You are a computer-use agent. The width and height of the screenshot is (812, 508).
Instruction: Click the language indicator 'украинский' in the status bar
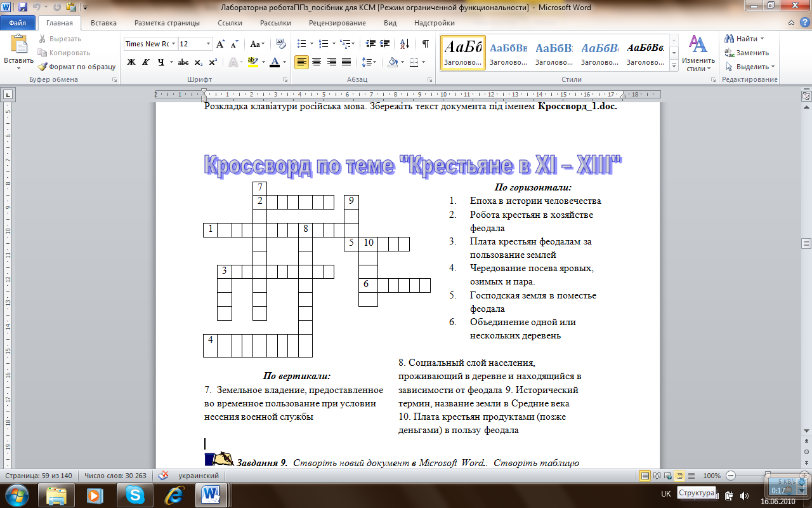199,475
